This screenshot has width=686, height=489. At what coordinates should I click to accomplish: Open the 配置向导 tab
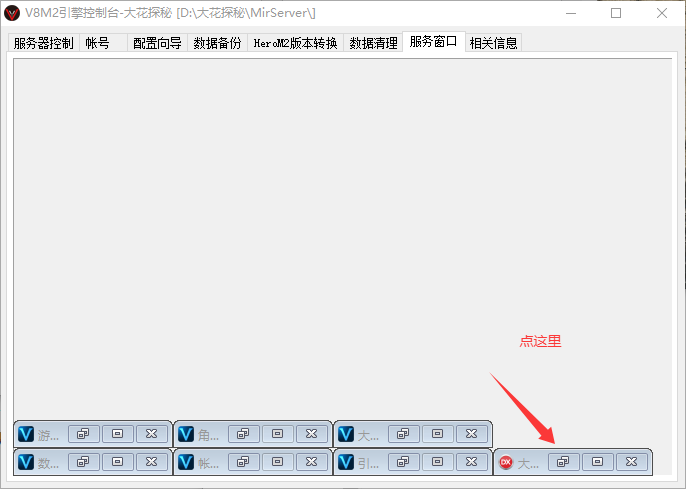[x=157, y=43]
